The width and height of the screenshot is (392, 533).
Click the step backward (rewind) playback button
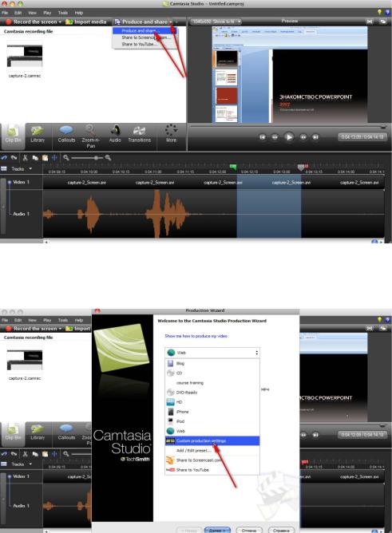275,137
